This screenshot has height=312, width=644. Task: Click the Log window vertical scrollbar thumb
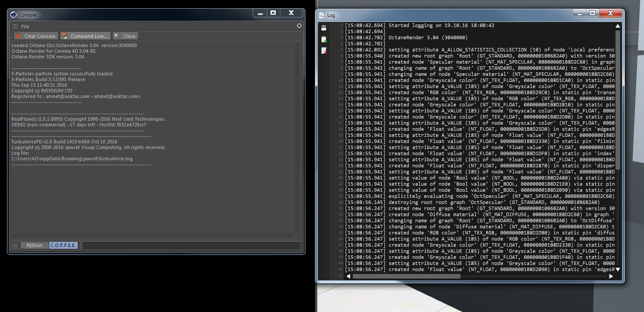(x=618, y=100)
